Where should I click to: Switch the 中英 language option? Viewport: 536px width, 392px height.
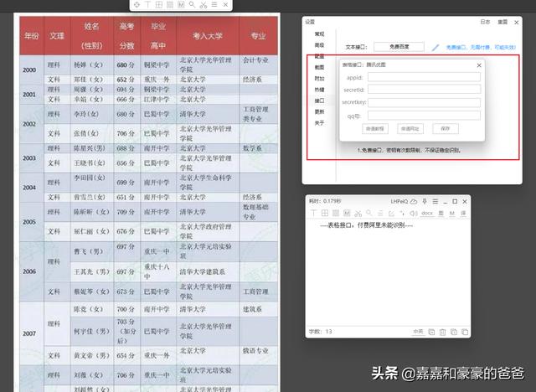418,332
